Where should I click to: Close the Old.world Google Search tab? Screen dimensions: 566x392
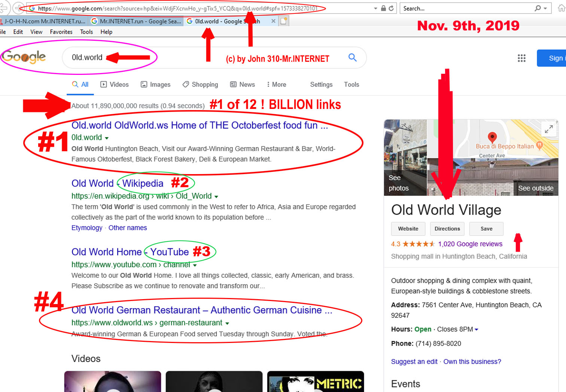click(x=273, y=21)
